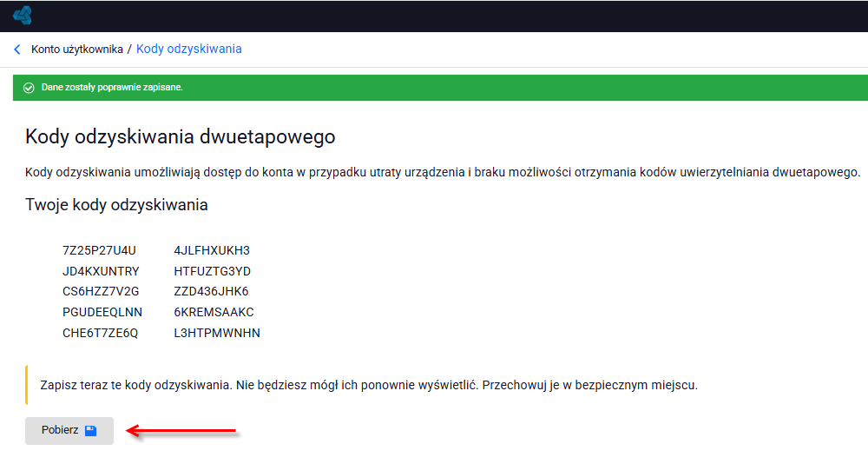Viewport: 868px width, 464px height.
Task: Click the app logo in the top bar
Action: (23, 16)
